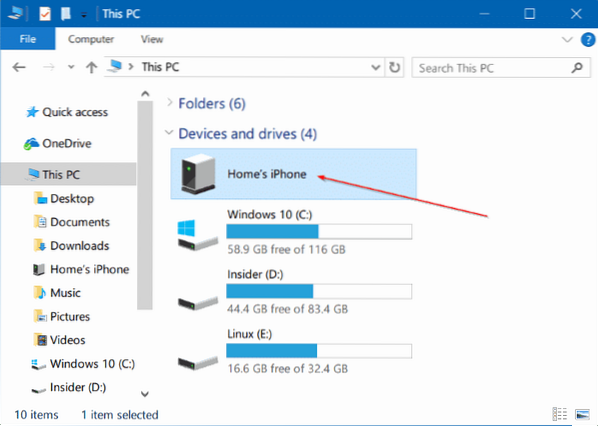Select the Home's iPhone device icon
Screen dimensions: 598x426
(x=198, y=174)
